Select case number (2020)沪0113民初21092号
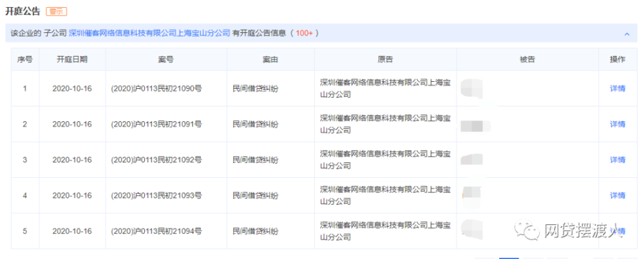 156,160
